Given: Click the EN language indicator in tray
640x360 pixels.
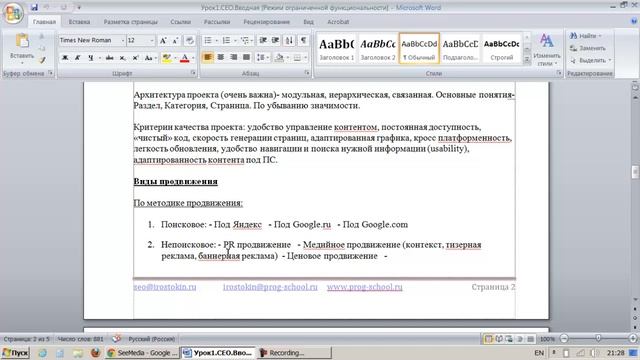Looking at the screenshot, I should coord(539,353).
